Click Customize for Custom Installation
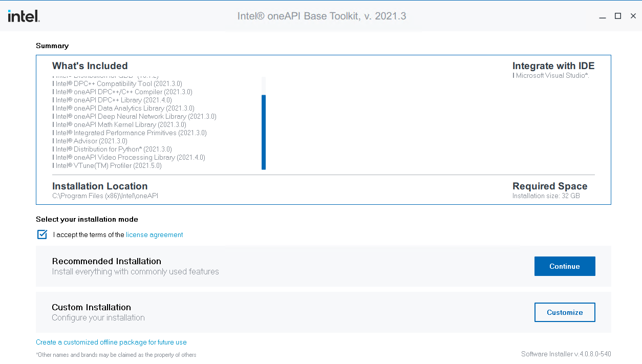The height and width of the screenshot is (364, 642). click(565, 312)
